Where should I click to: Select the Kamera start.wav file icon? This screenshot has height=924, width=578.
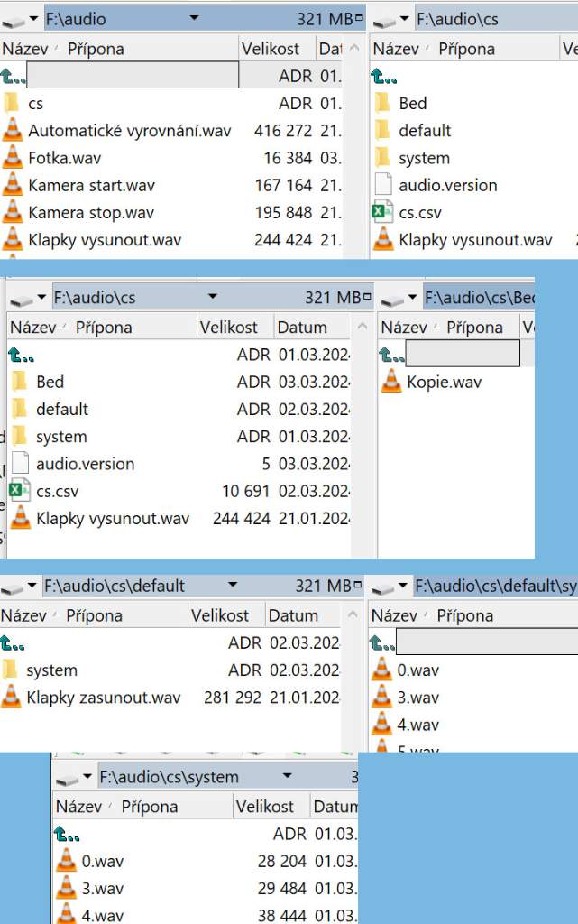coord(12,185)
